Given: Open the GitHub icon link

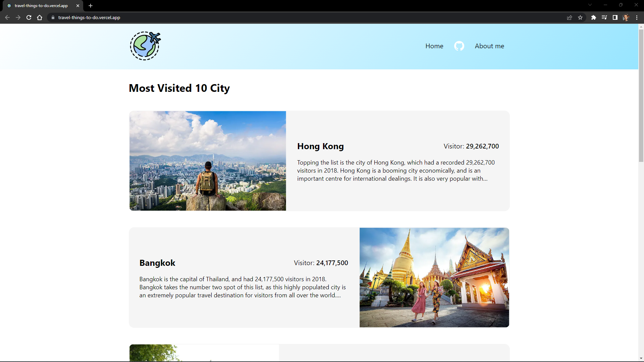Looking at the screenshot, I should tap(459, 46).
